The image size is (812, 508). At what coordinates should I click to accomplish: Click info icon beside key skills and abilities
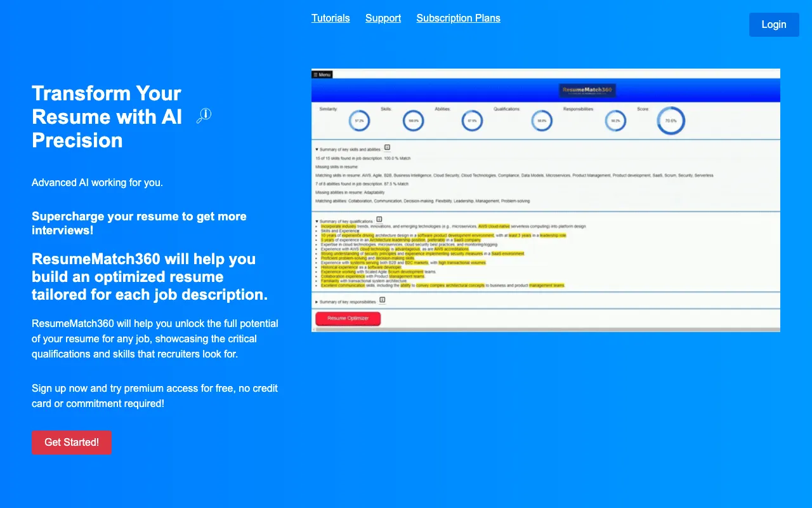(x=387, y=147)
